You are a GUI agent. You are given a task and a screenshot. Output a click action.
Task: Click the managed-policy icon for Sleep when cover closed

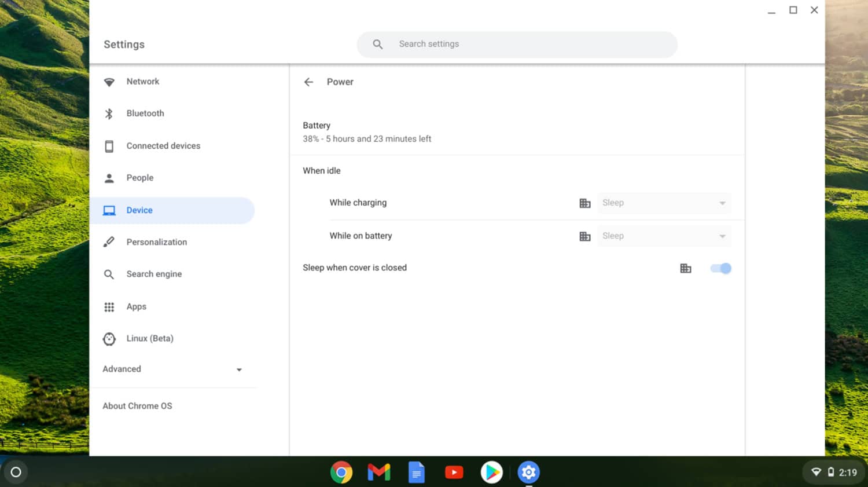point(686,268)
